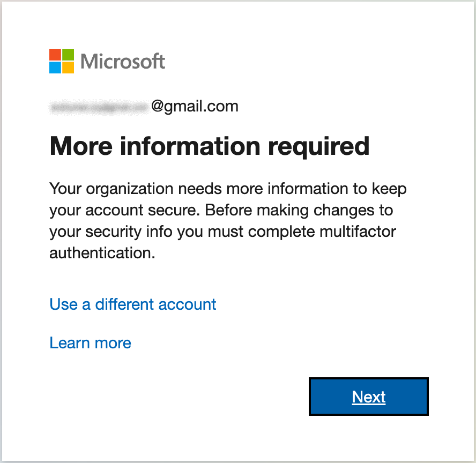The image size is (476, 463).
Task: Click the green square in the Microsoft logo
Action: coord(68,54)
